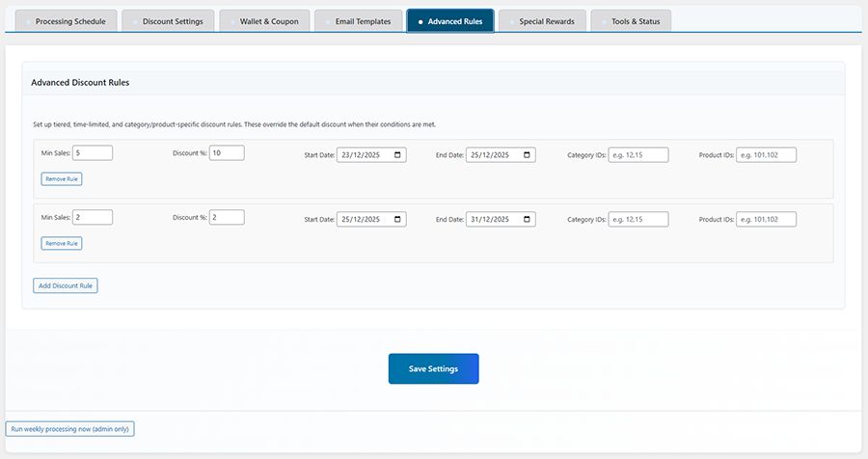Switch to Processing Schedule tab
This screenshot has height=459, width=868.
click(x=67, y=21)
